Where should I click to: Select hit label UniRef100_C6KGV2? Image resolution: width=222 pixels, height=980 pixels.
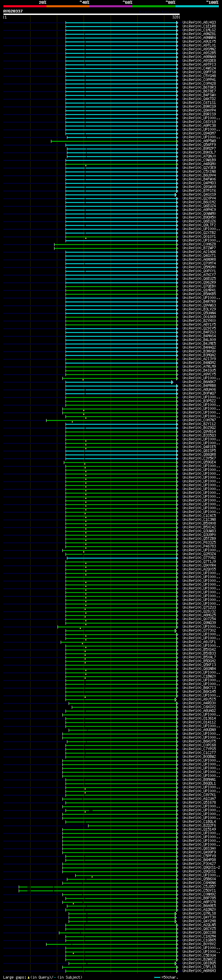pyautogui.click(x=199, y=707)
